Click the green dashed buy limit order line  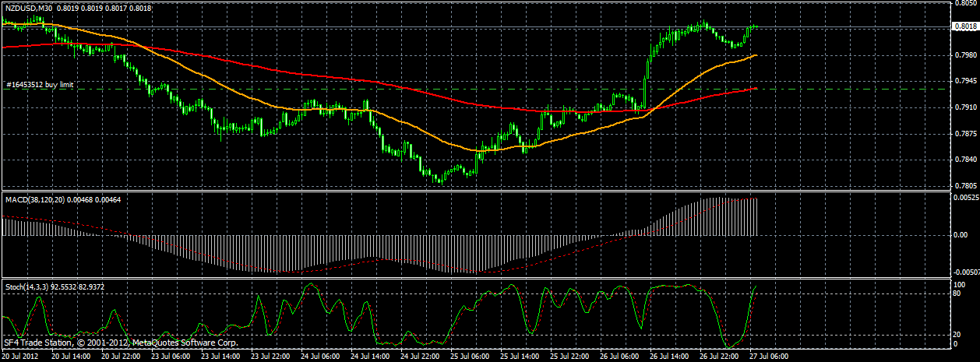click(x=475, y=89)
